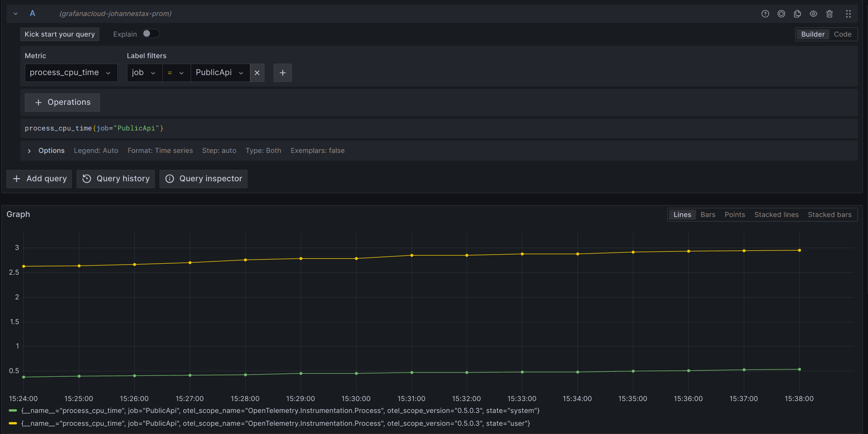
Task: Click the six-dot drag handle icon
Action: 848,14
